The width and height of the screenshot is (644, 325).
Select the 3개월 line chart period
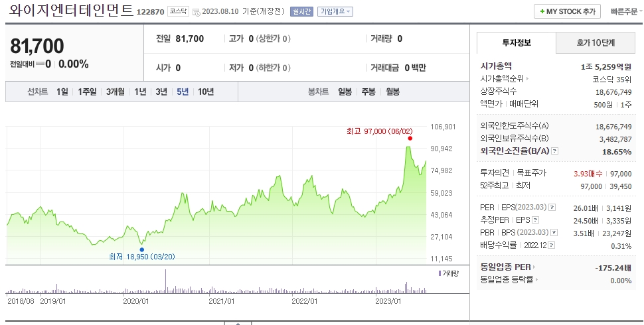pyautogui.click(x=115, y=92)
